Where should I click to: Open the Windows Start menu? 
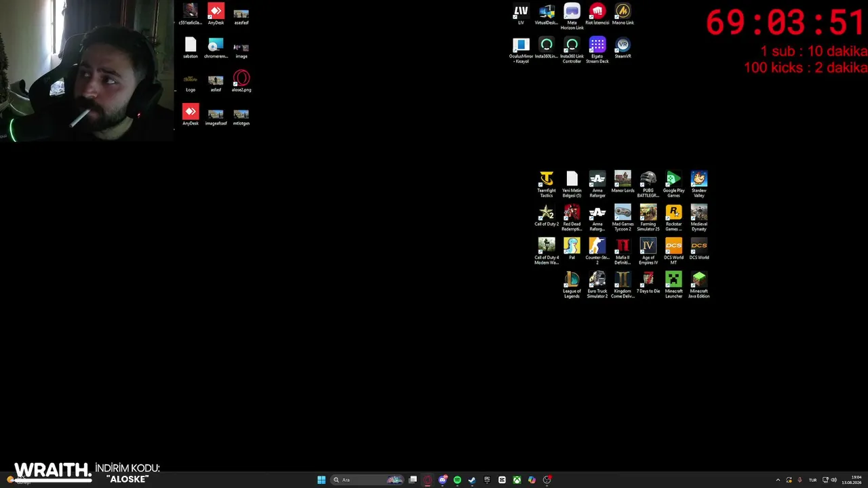[321, 480]
